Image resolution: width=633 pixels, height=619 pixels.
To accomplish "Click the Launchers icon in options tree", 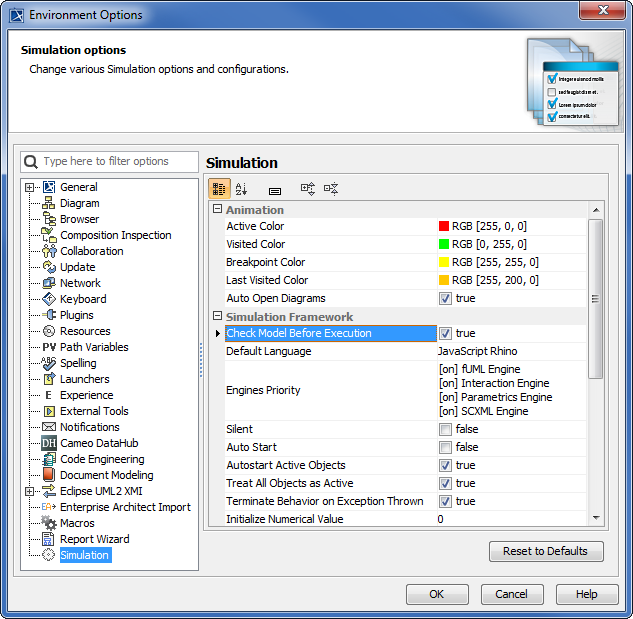I will click(49, 379).
